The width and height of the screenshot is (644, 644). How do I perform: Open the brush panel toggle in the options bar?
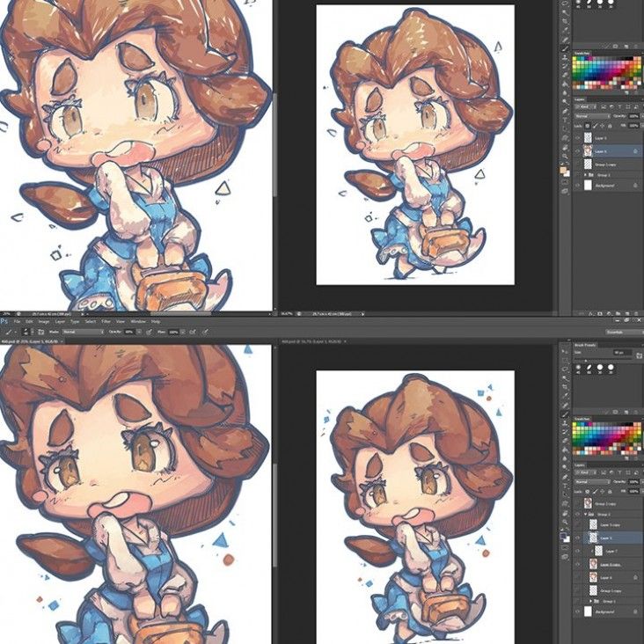point(40,332)
